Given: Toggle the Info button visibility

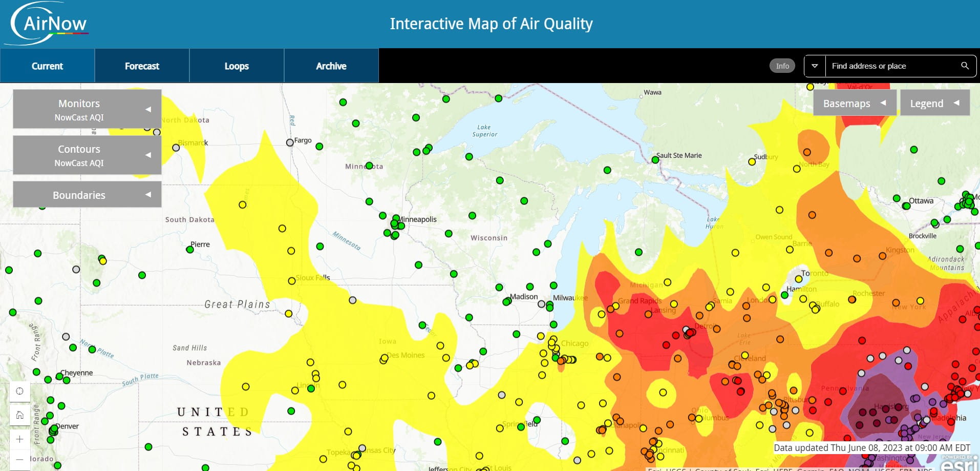Looking at the screenshot, I should [x=782, y=66].
